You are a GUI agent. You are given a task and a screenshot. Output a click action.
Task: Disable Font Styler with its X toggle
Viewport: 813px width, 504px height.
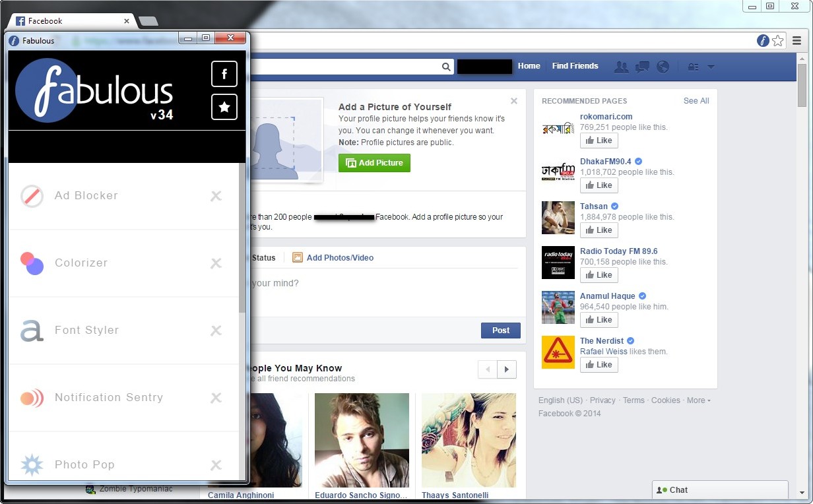point(216,331)
